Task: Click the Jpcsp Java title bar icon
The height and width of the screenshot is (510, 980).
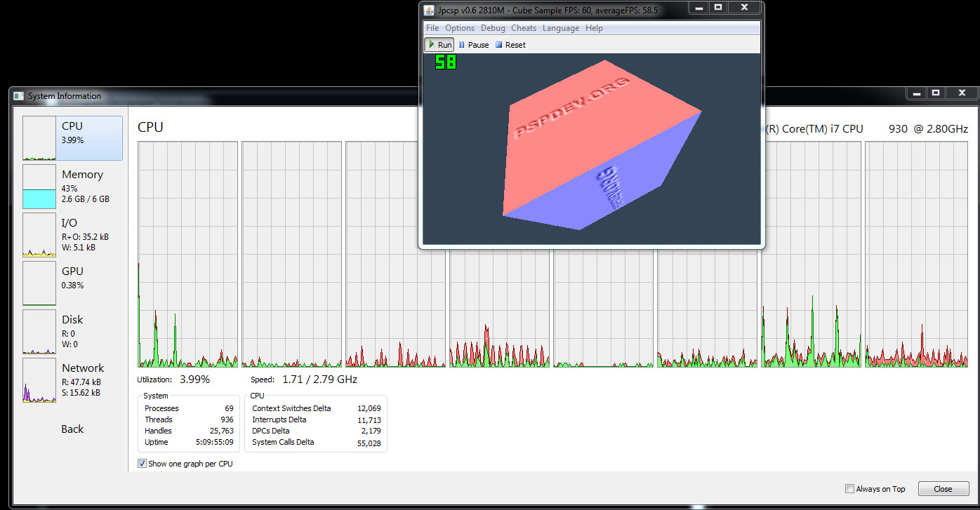Action: click(430, 9)
